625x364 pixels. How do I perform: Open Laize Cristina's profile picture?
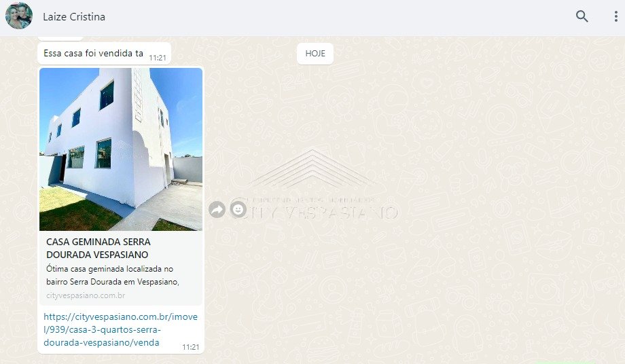coord(19,16)
